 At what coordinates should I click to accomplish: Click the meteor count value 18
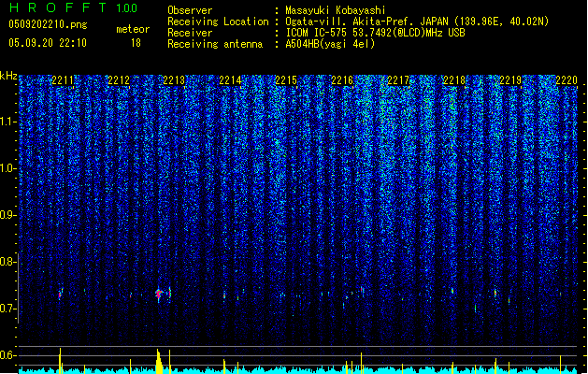[x=136, y=43]
